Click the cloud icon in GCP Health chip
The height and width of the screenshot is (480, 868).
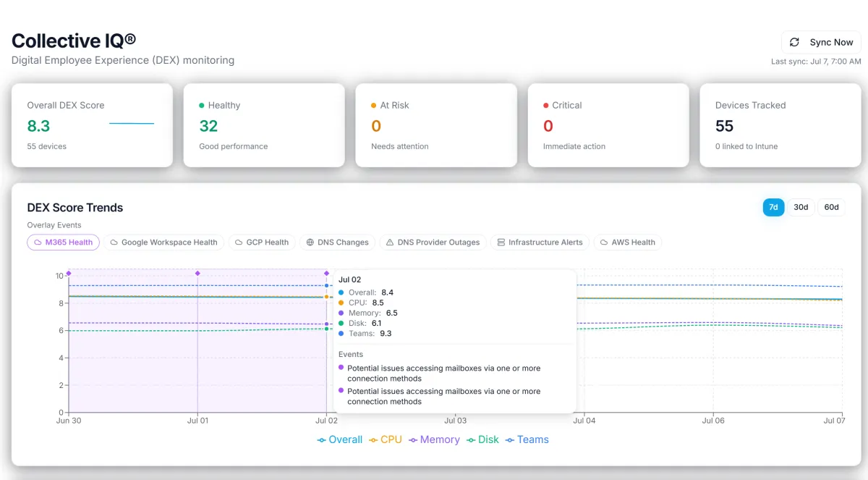click(x=239, y=243)
